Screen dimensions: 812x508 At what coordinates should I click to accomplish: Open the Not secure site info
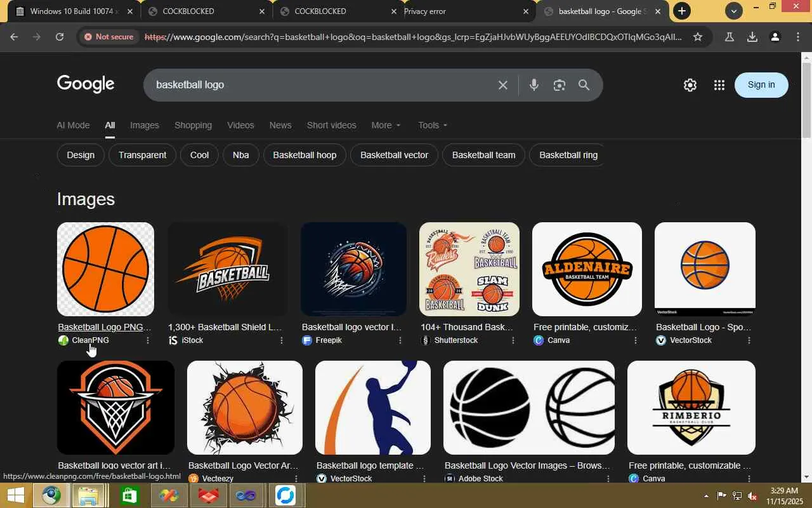108,37
